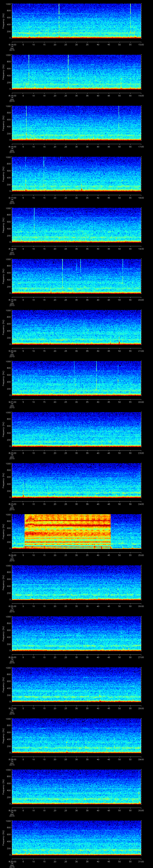Click the 31:00 end time label
The width and height of the screenshot is (153, 868).
(141, 861)
